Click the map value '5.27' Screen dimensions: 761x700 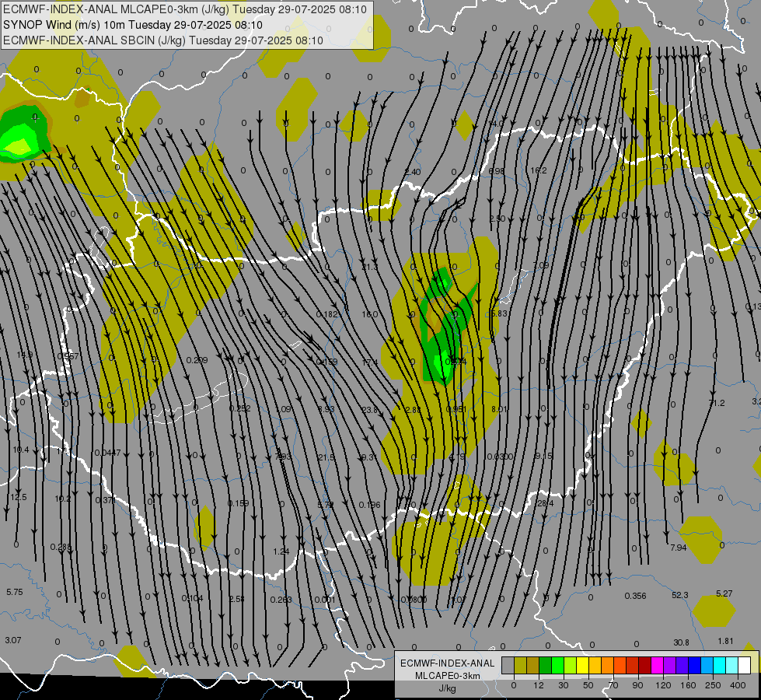pyautogui.click(x=724, y=593)
